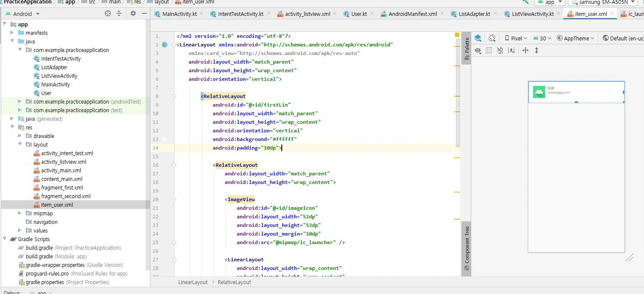Open Project panel settings gear

tap(133, 14)
